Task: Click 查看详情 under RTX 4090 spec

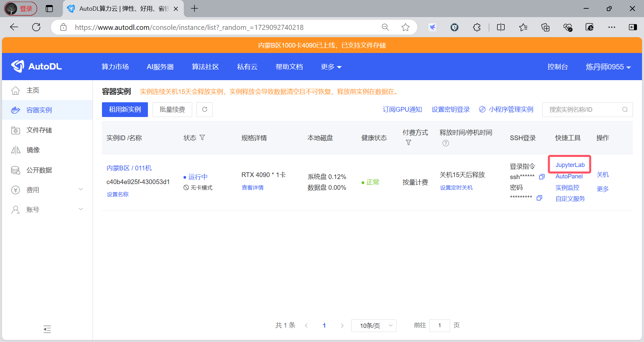Action: click(x=252, y=187)
